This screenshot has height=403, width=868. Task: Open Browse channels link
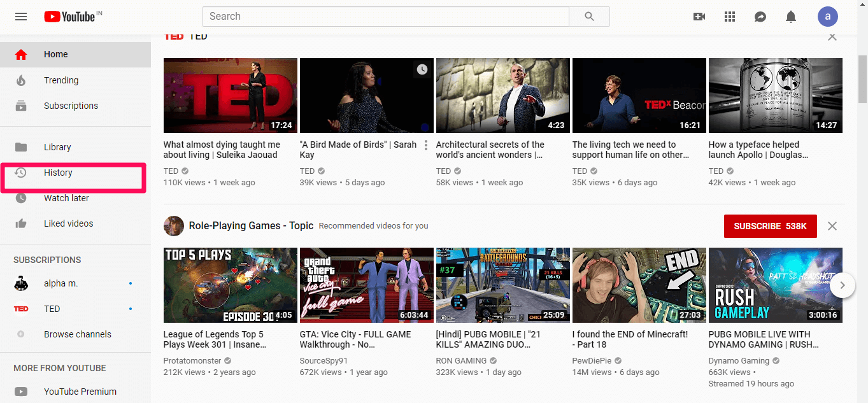77,334
